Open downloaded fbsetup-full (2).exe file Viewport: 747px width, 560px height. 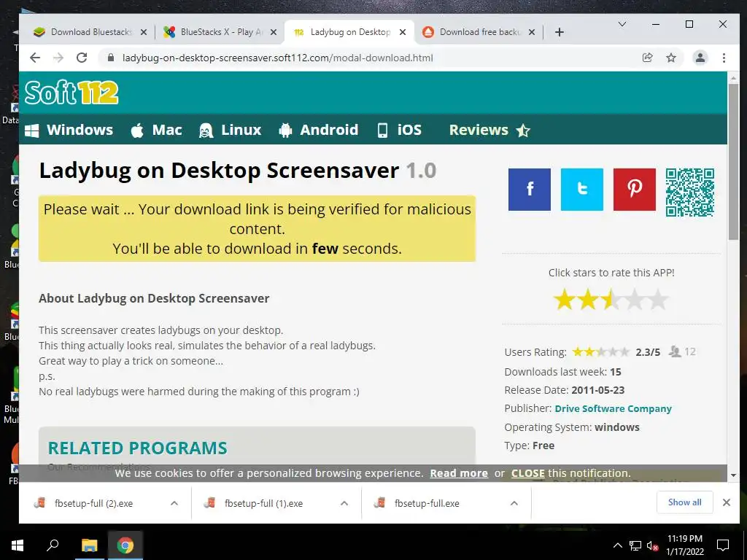pos(93,503)
